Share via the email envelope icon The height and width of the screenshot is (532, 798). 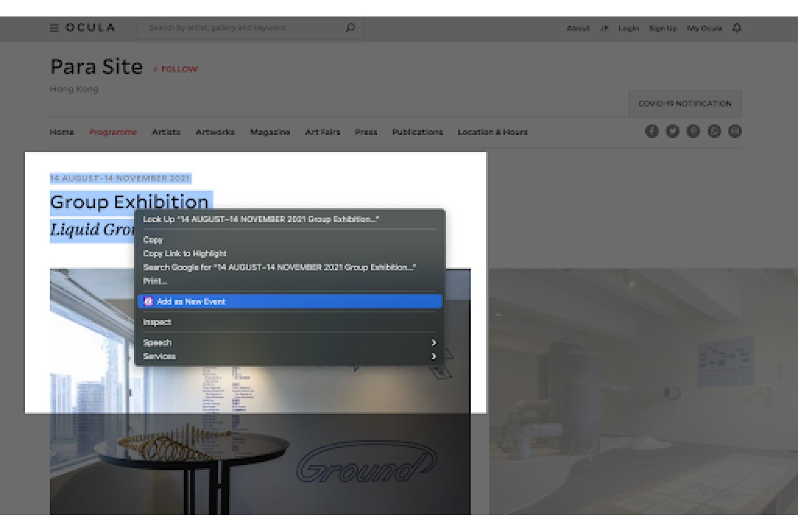point(735,131)
